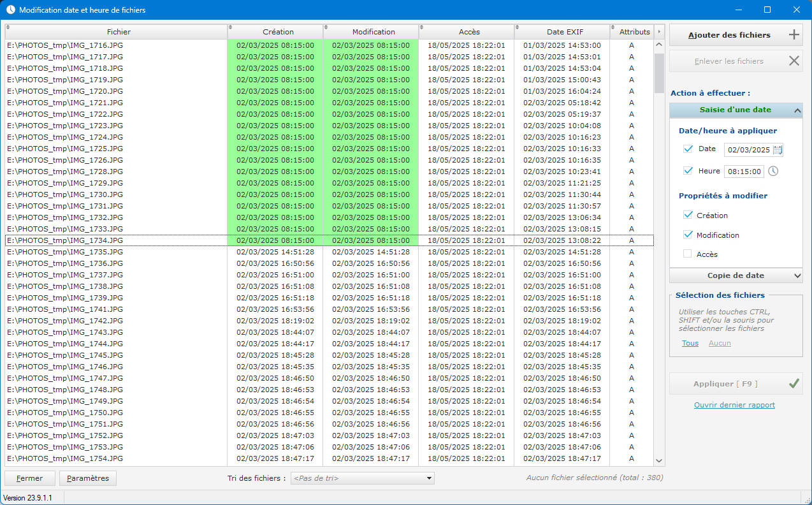The width and height of the screenshot is (812, 505).
Task: Click the sort arrows icon of Date EXIF column
Action: pos(518,27)
